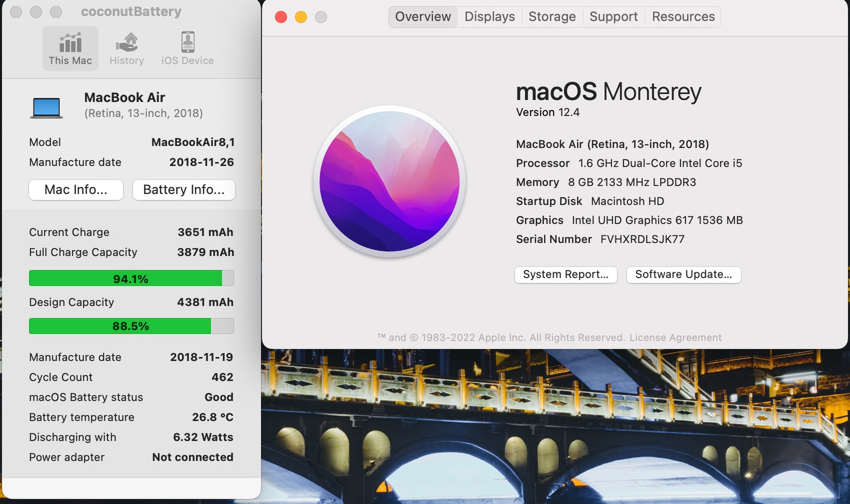Select the Overview tab
This screenshot has height=504, width=850.
pyautogui.click(x=422, y=16)
